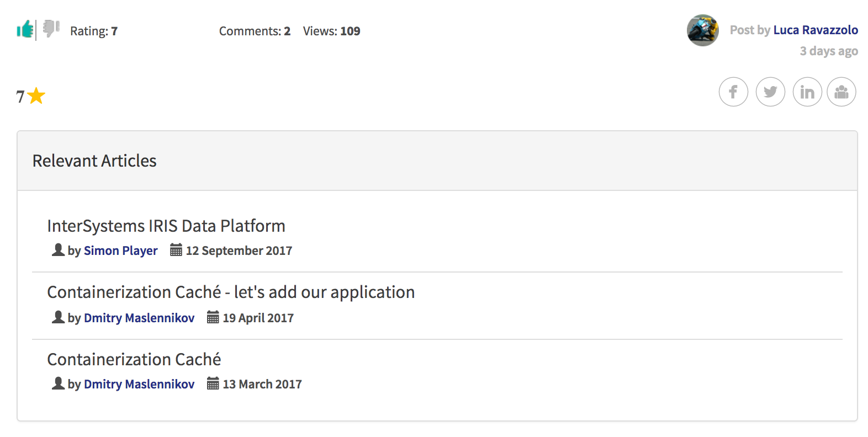Click the date '13 March 2017'
The image size is (868, 437).
point(262,384)
